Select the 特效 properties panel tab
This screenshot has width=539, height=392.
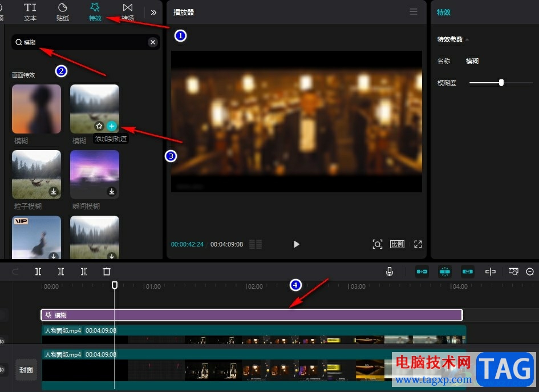(x=443, y=13)
